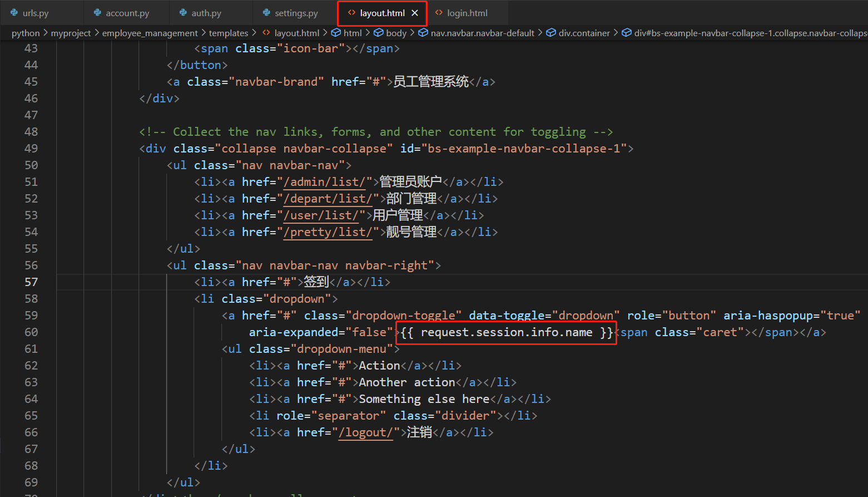Open the /pretty/list/ href link

328,232
